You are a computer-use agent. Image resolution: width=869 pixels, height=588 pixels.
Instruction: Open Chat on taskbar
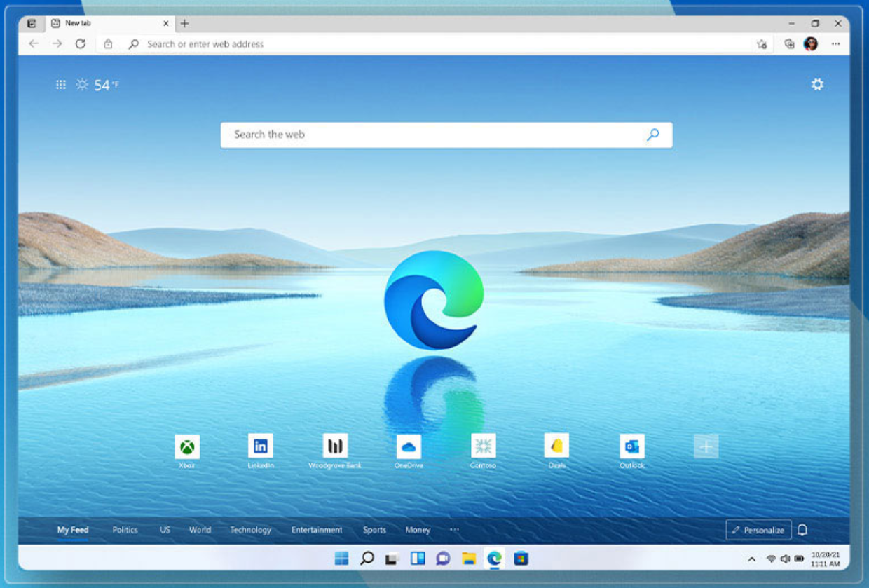[x=443, y=558]
